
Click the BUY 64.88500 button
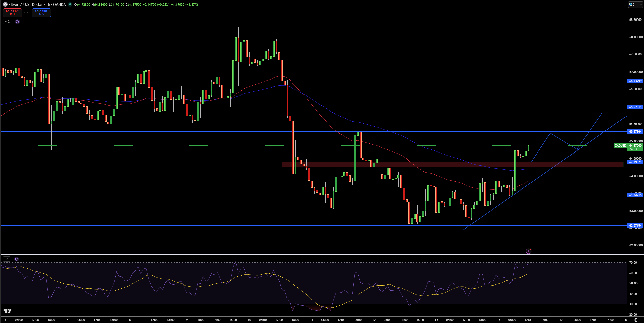click(42, 12)
